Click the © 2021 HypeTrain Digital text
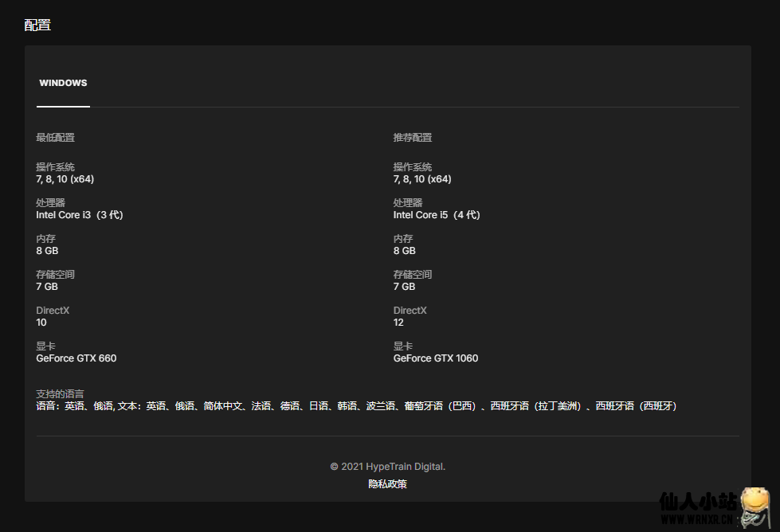The height and width of the screenshot is (532, 780). (x=387, y=467)
